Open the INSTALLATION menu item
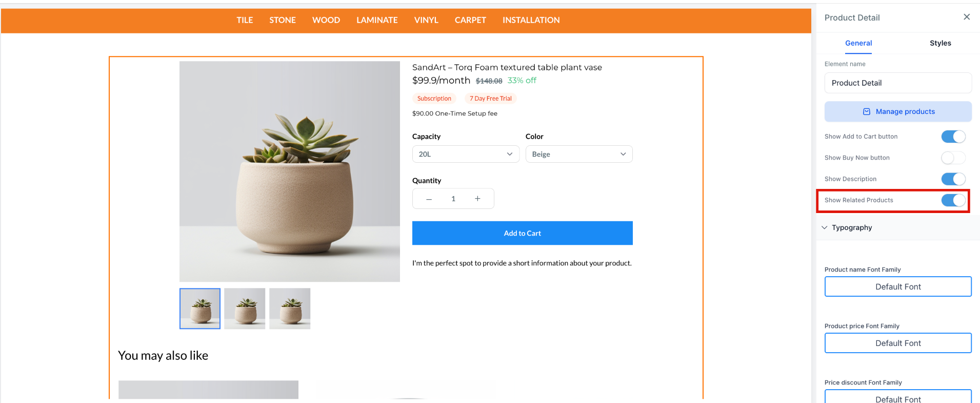The image size is (980, 403). tap(531, 20)
